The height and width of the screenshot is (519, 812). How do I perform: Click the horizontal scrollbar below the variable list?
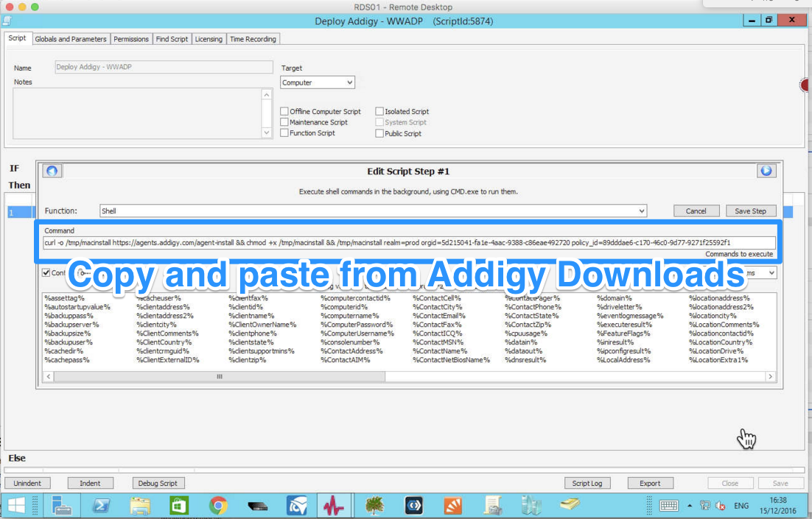click(218, 376)
